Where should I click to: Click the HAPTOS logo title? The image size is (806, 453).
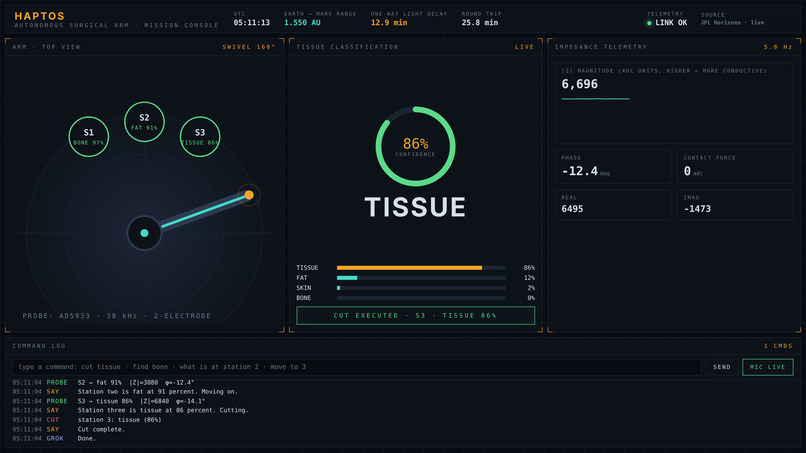point(40,16)
